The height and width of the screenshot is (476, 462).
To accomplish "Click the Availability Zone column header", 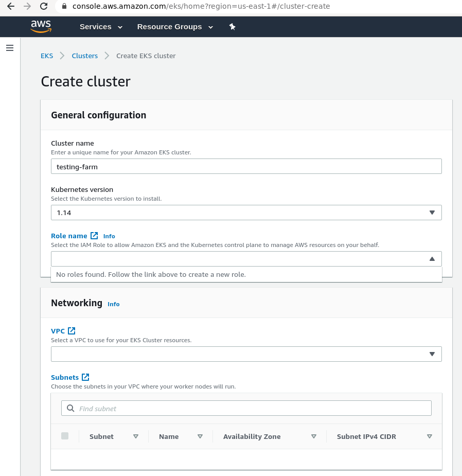I will (252, 436).
